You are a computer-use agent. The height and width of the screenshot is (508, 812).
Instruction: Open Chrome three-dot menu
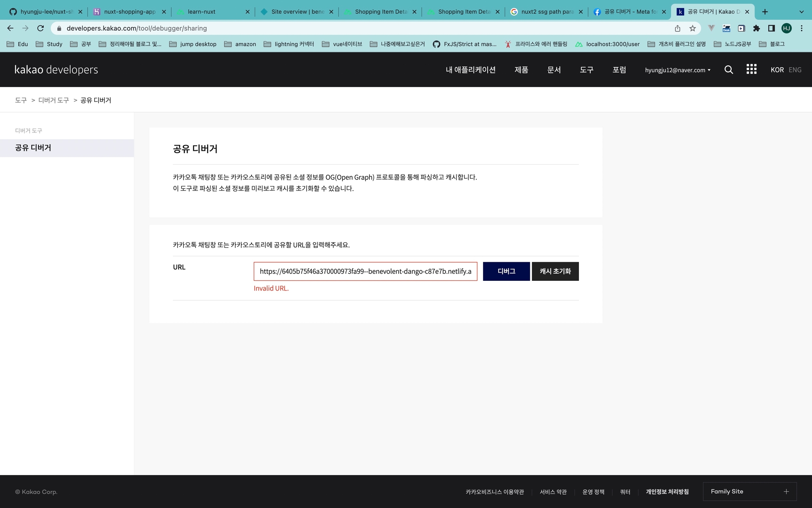pyautogui.click(x=801, y=28)
